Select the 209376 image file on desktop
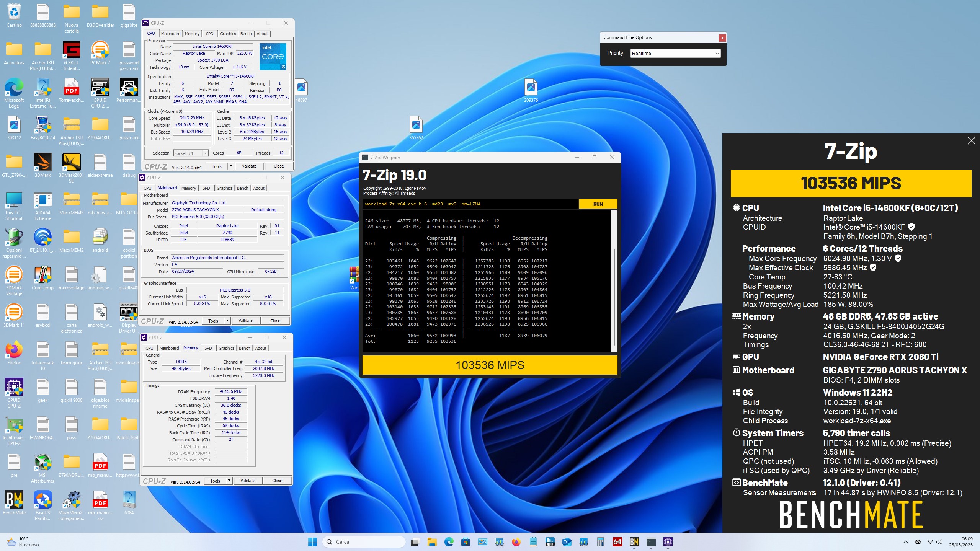Image resolution: width=980 pixels, height=551 pixels. tap(531, 91)
